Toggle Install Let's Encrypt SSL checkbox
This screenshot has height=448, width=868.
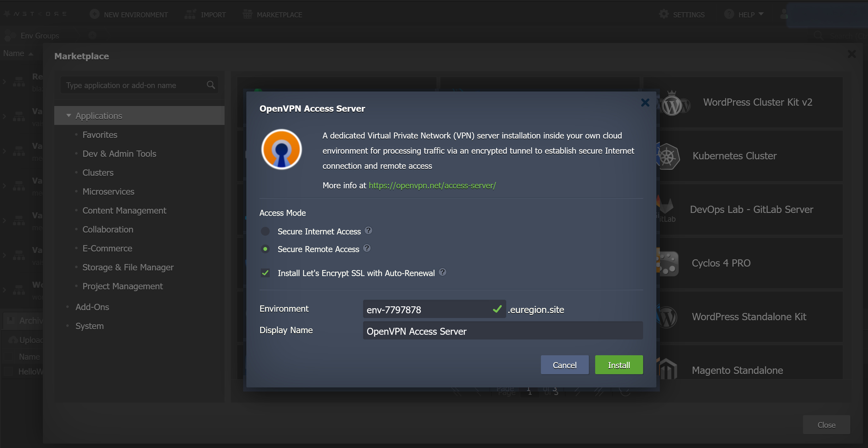[x=265, y=273]
